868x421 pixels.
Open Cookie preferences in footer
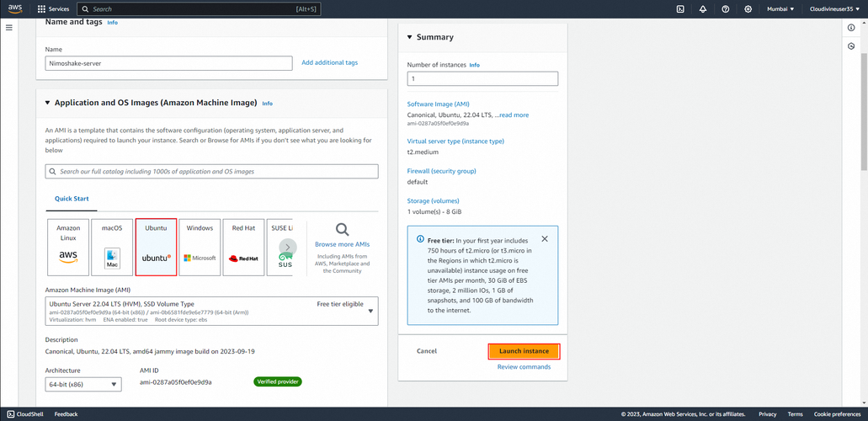[837, 414]
